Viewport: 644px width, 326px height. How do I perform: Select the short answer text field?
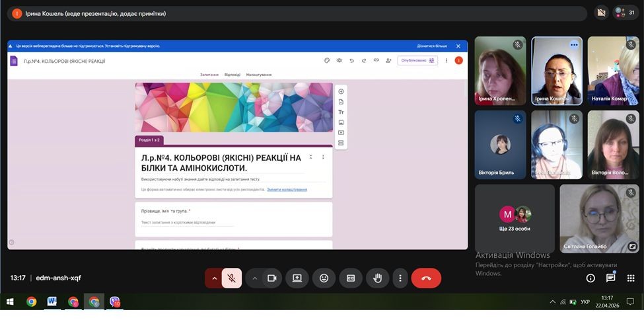tap(188, 222)
